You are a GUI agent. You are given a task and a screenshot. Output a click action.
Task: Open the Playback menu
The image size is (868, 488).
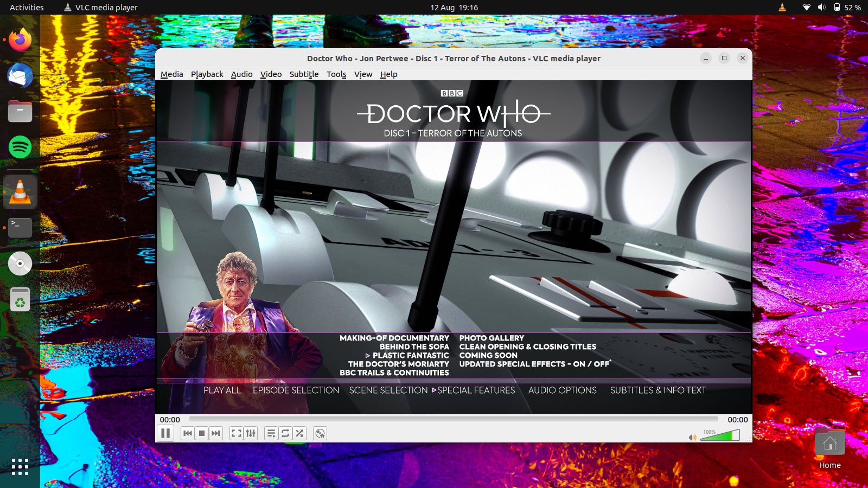(207, 74)
